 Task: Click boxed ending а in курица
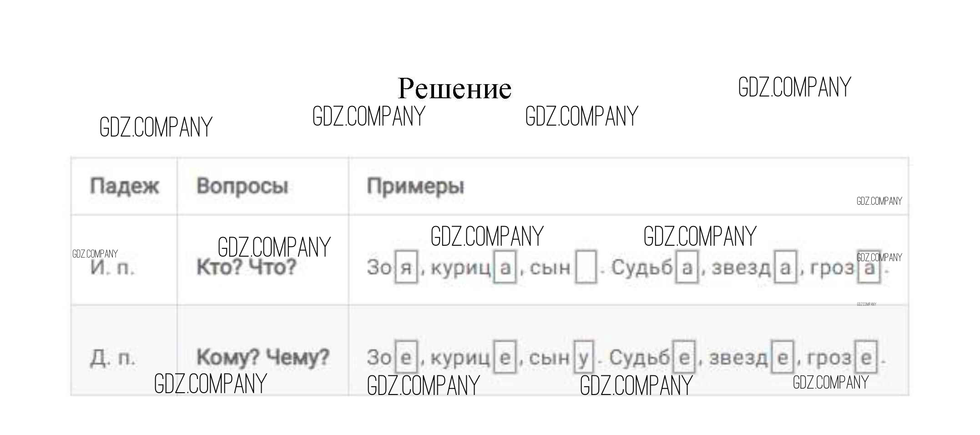pos(505,268)
